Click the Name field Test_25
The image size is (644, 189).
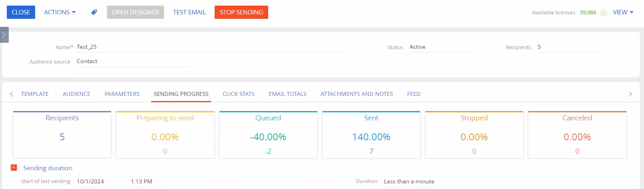pyautogui.click(x=210, y=47)
